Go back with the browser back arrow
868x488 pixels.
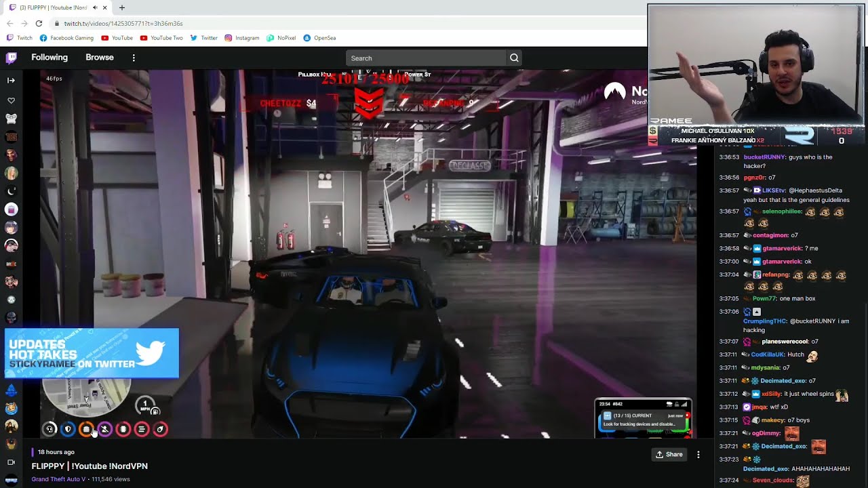tap(9, 23)
